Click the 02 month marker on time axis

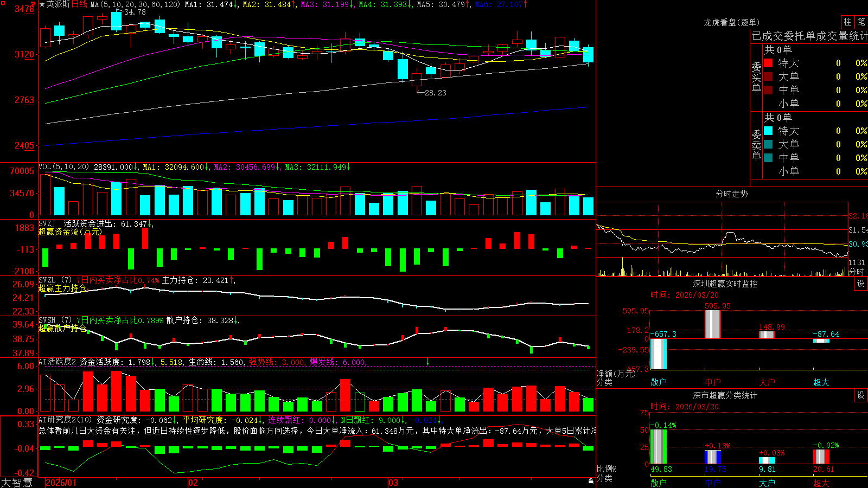pos(193,483)
